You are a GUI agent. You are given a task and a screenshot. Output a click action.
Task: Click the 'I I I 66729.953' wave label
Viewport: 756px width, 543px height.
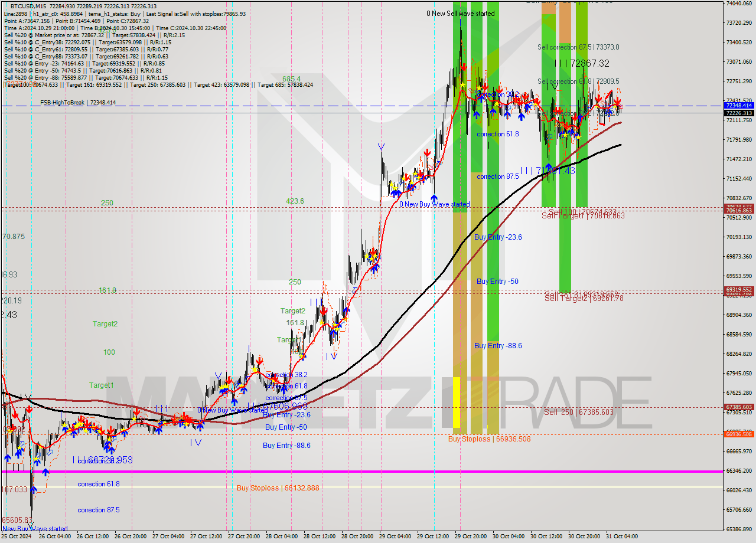(x=102, y=460)
